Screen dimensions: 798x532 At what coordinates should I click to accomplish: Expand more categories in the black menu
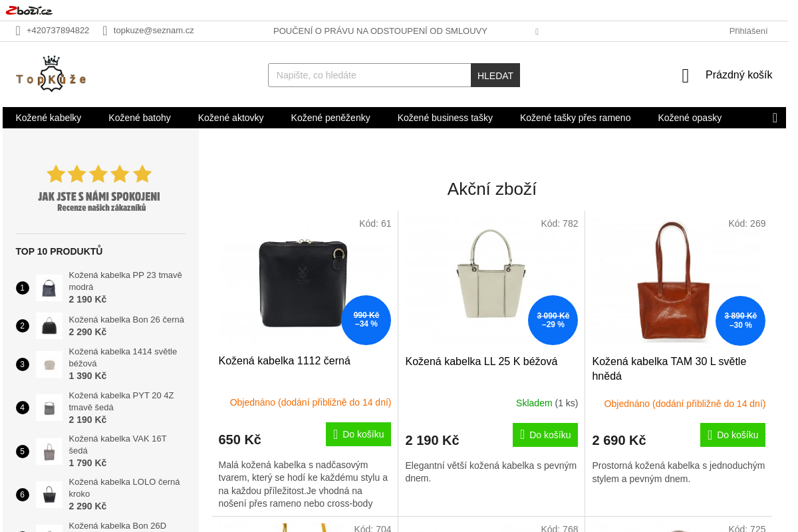[x=775, y=118]
